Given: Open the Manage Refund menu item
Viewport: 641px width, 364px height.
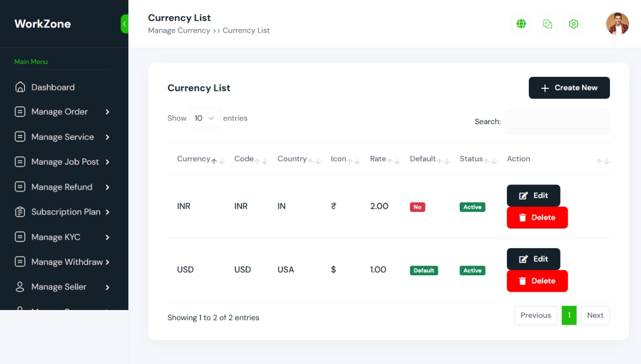Looking at the screenshot, I should [x=62, y=187].
